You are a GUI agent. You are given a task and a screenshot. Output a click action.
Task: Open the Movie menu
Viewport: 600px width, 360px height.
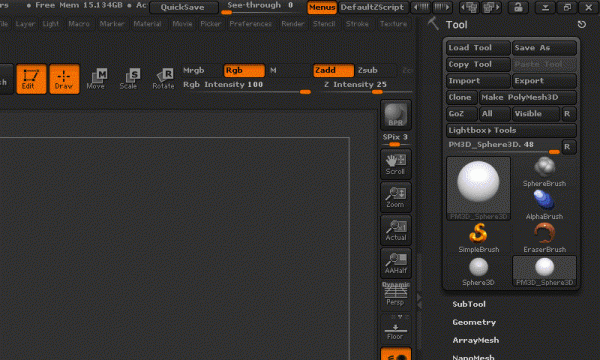pyautogui.click(x=182, y=24)
